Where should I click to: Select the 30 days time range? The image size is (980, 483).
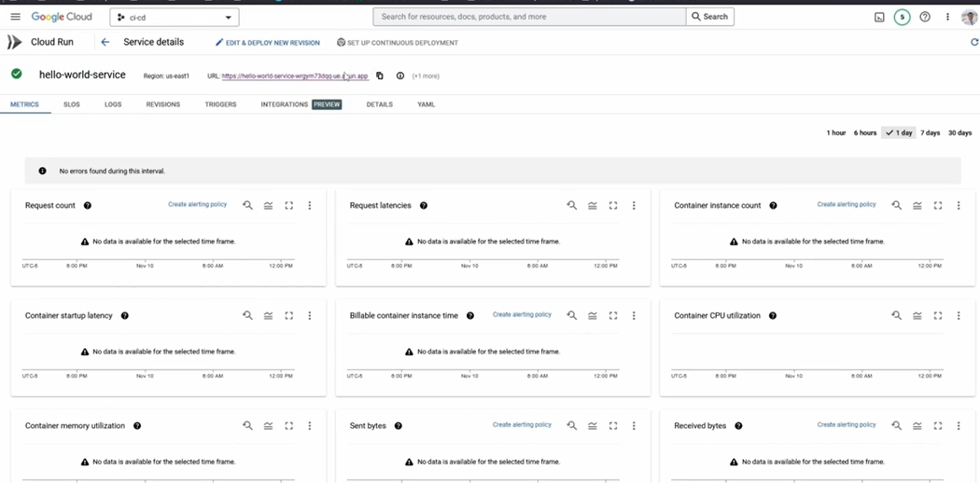point(959,133)
